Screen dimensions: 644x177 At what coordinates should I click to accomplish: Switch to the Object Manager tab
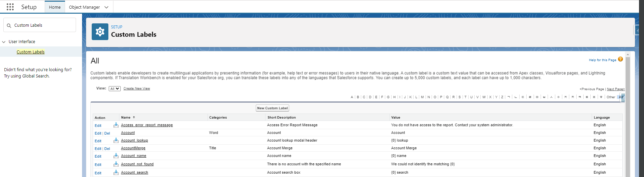click(84, 7)
